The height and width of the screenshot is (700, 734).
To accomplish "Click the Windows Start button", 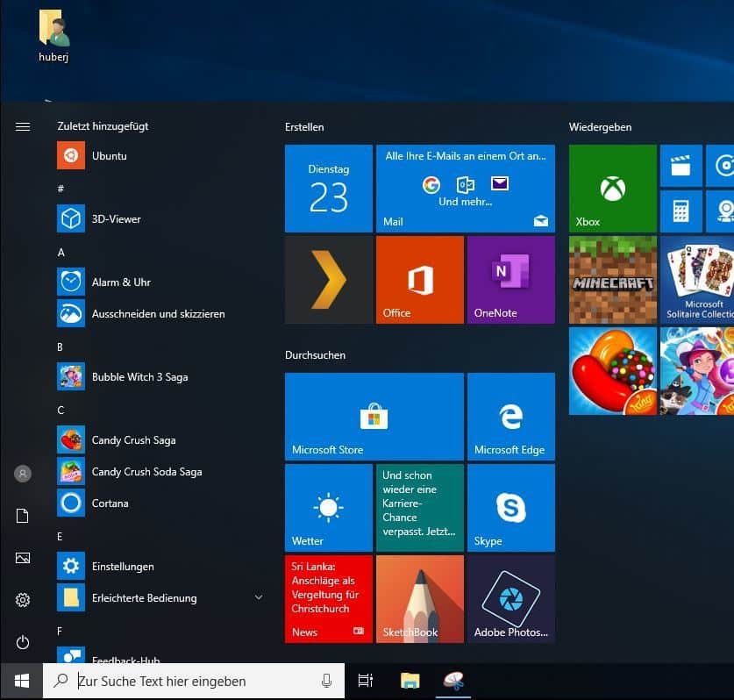I will (22, 681).
